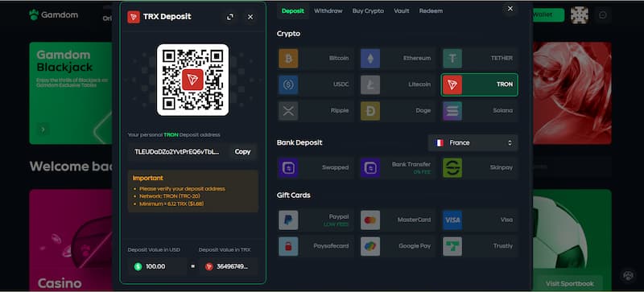Click Visit Sportbook button
The height and width of the screenshot is (292, 644).
pyautogui.click(x=570, y=284)
